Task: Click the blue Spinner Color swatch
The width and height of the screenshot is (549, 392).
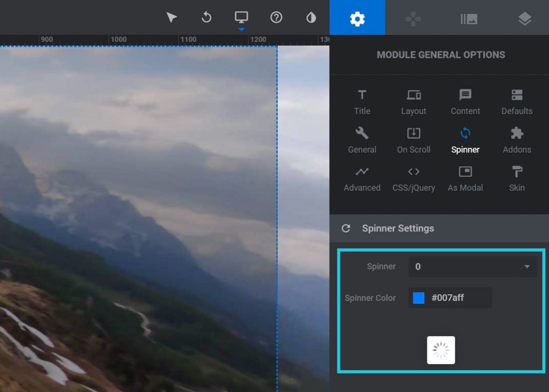Action: point(419,298)
